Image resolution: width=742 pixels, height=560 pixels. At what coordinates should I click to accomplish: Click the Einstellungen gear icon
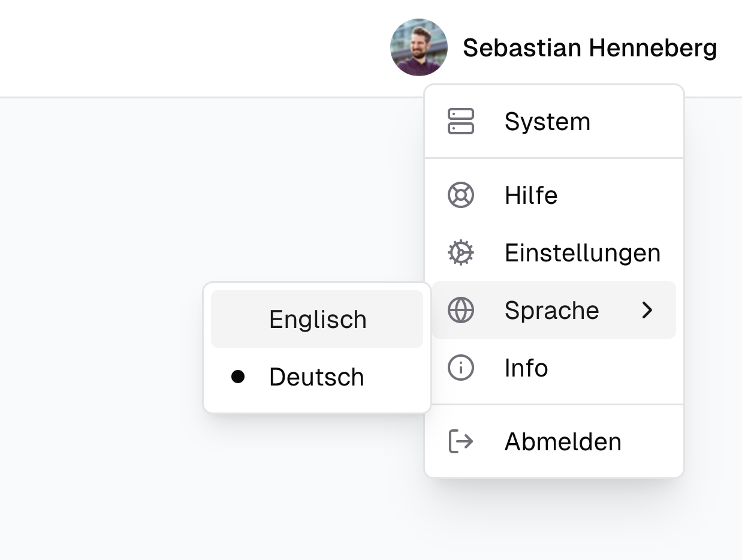pos(460,252)
